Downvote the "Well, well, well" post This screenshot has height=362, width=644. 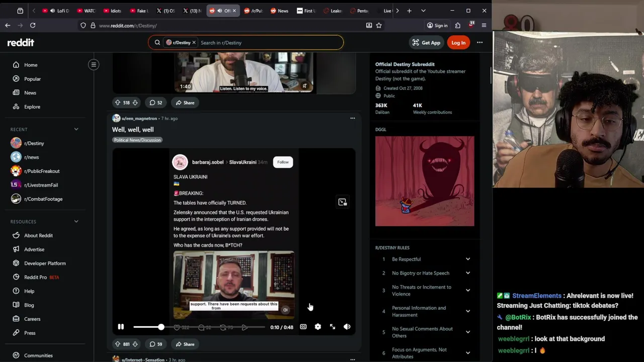(x=135, y=344)
